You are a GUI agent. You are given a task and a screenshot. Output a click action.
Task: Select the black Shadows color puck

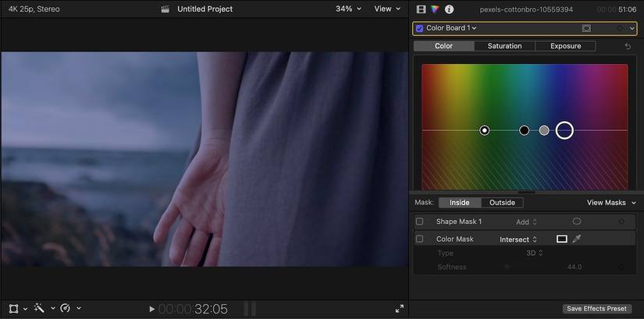click(524, 130)
